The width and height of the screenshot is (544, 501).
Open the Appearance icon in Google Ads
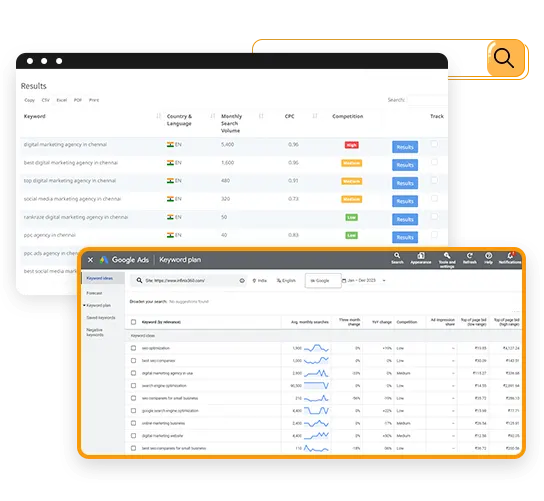click(x=420, y=258)
